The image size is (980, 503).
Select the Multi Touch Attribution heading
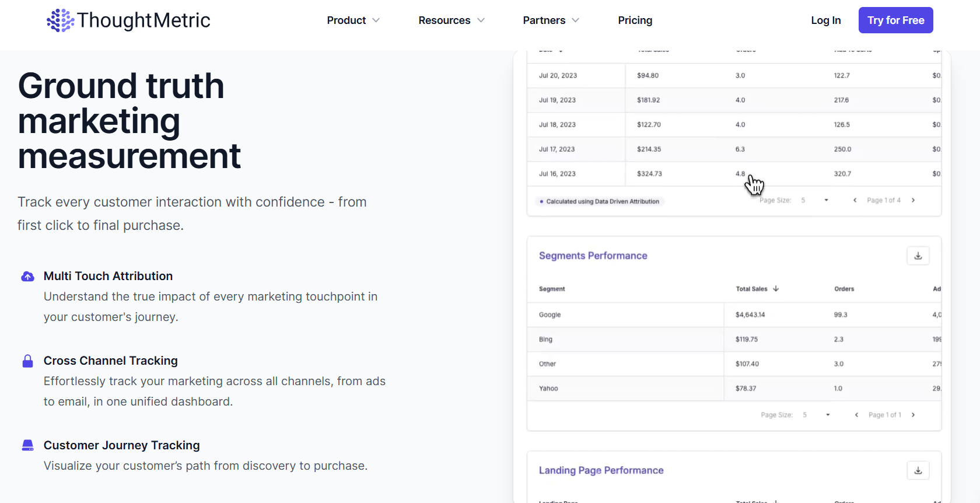[x=108, y=276]
